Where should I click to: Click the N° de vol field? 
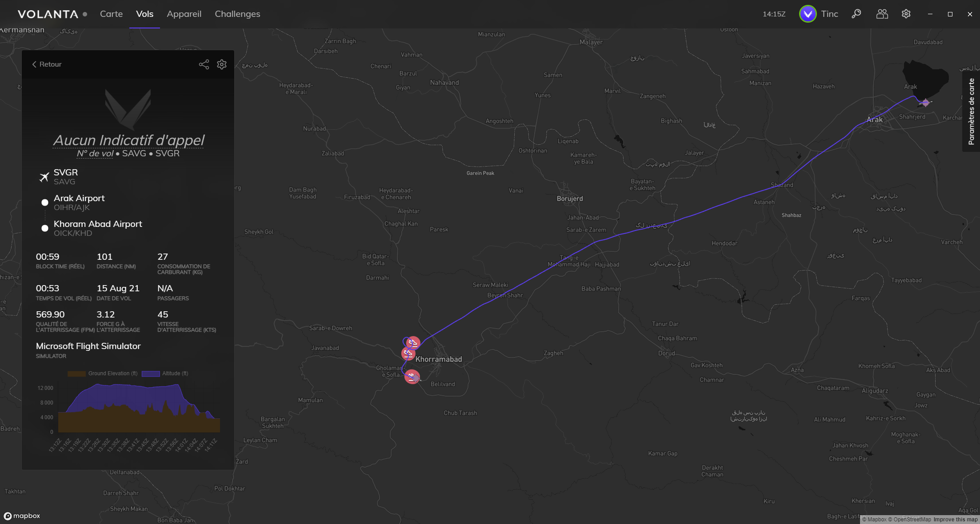click(95, 153)
